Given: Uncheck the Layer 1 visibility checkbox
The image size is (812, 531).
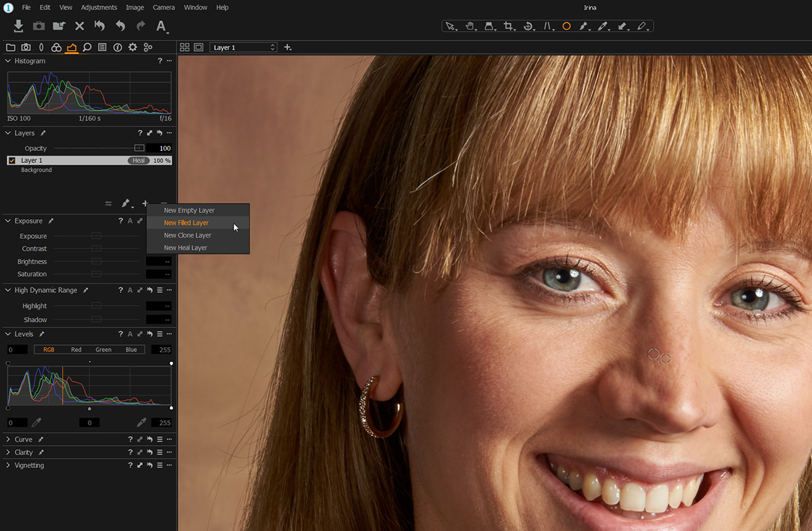Looking at the screenshot, I should [12, 160].
